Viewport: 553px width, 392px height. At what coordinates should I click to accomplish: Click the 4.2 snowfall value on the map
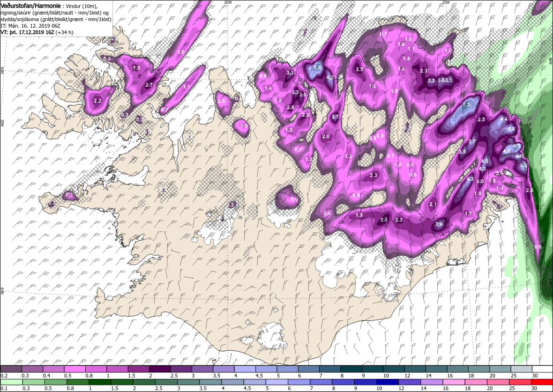click(330, 77)
